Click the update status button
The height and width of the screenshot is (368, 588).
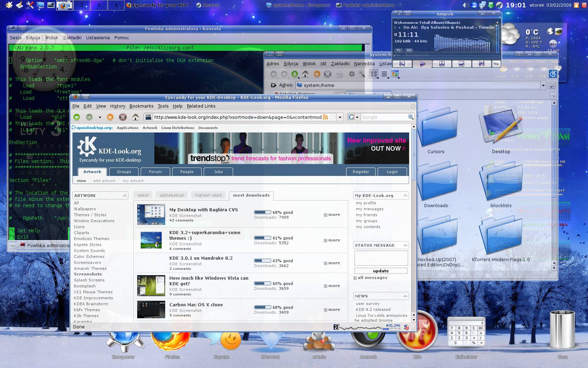click(x=381, y=271)
